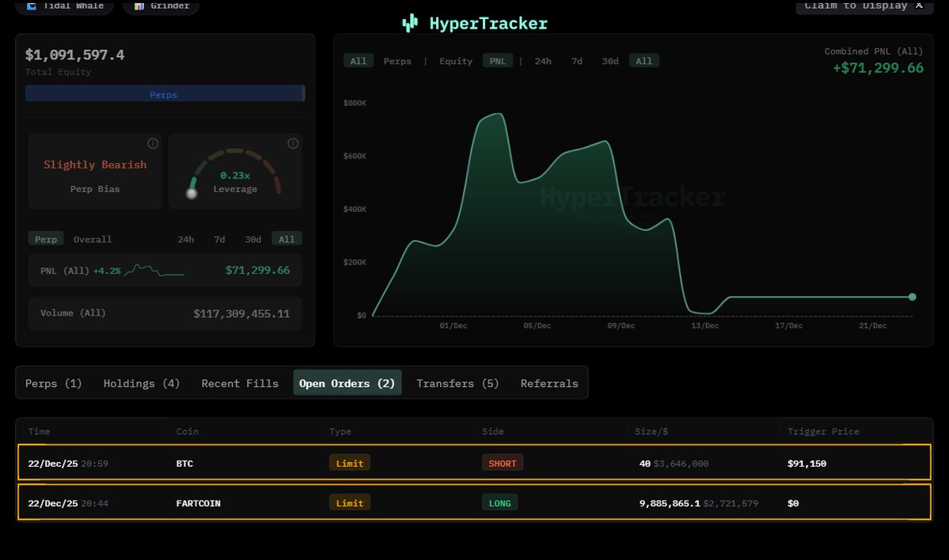Set chart time range to 7d
This screenshot has height=560, width=949.
577,61
